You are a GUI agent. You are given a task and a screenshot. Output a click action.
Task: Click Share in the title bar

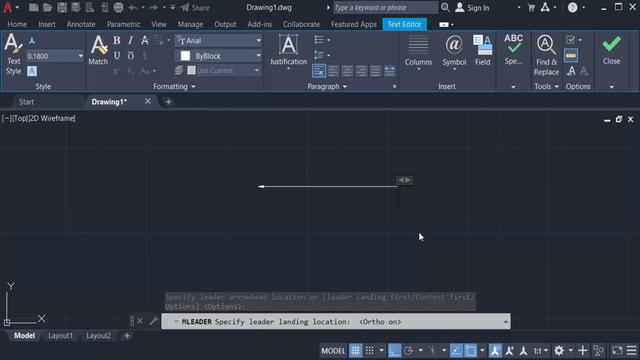click(x=196, y=7)
